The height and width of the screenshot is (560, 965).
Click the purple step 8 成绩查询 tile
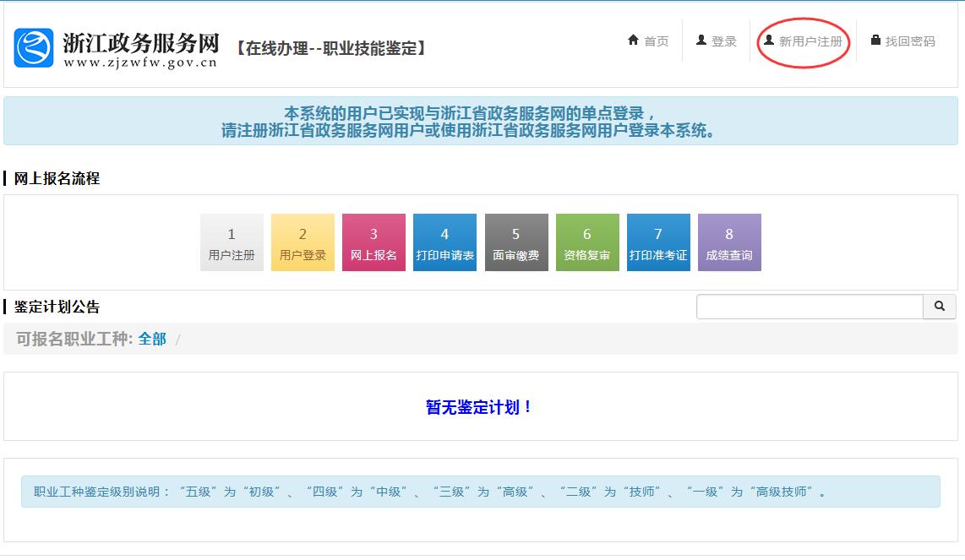click(729, 242)
